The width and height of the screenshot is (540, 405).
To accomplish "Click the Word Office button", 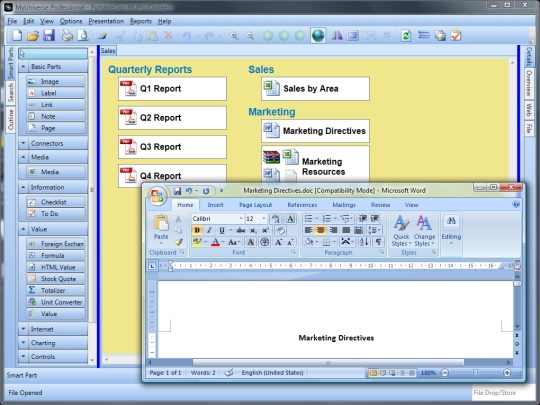I will 157,196.
